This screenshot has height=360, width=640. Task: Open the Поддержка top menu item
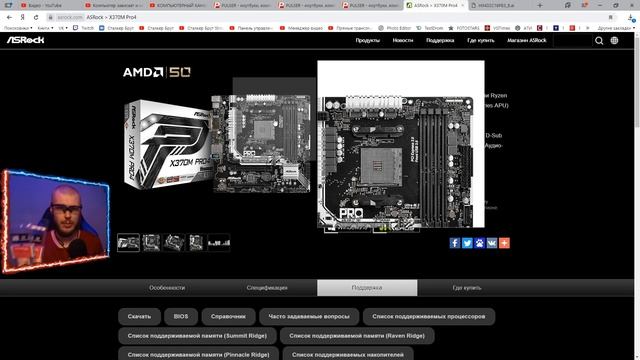coord(440,40)
